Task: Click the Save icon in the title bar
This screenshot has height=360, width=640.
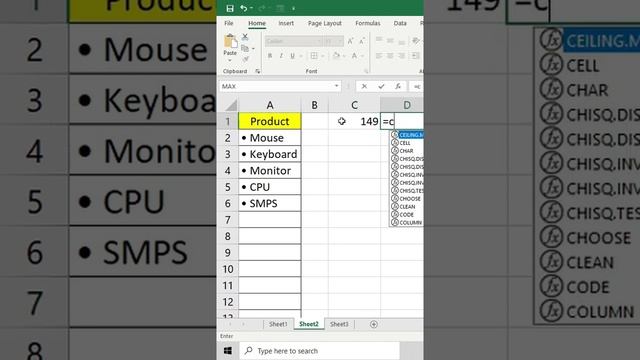Action: coord(230,8)
